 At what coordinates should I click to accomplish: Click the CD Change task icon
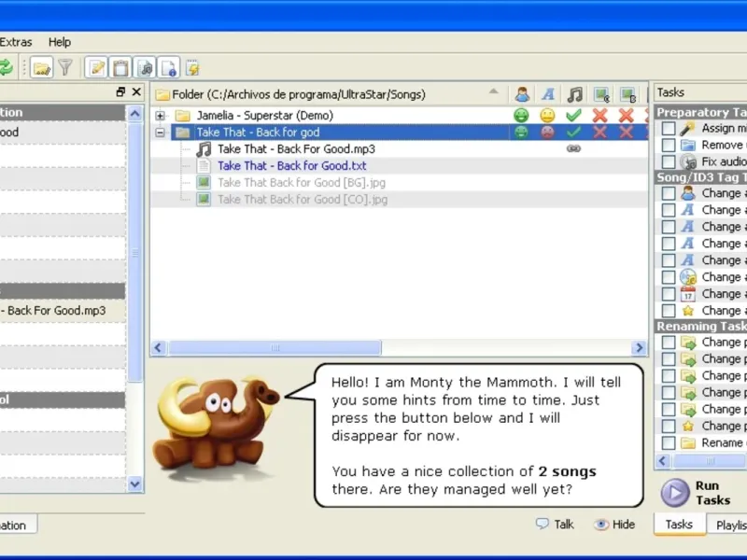(687, 277)
